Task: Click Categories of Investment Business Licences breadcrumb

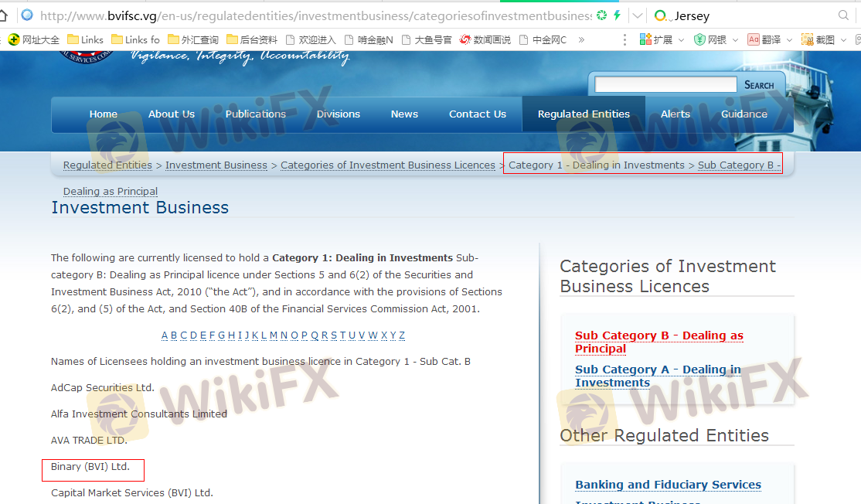Action: point(388,165)
